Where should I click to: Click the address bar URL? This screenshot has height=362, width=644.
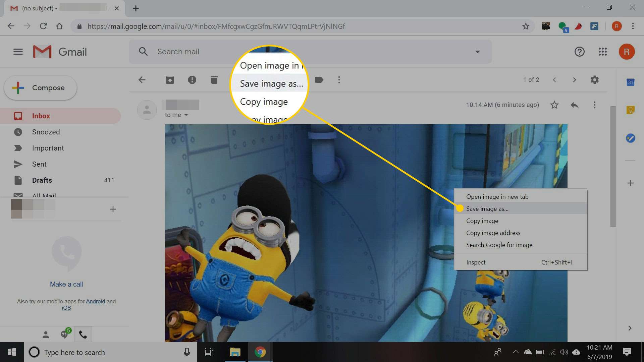pos(216,26)
